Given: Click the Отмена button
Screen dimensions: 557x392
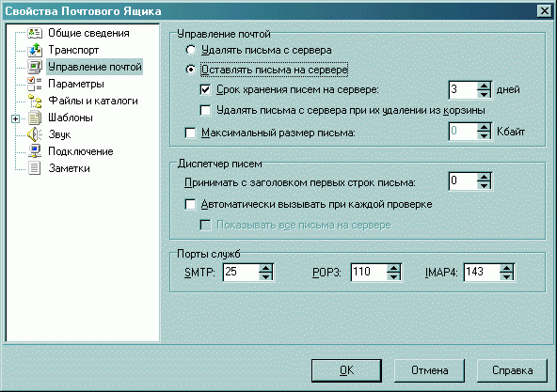Looking at the screenshot, I should click(429, 370).
